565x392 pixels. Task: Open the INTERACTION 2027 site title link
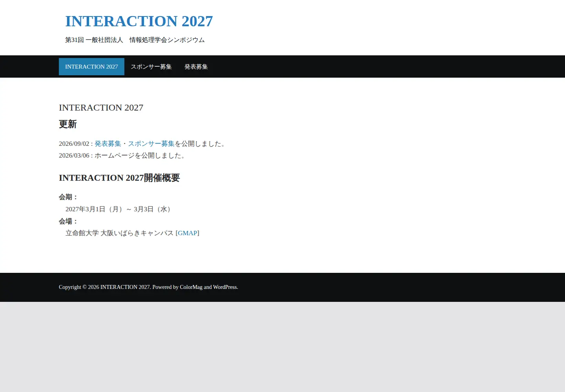pyautogui.click(x=139, y=21)
